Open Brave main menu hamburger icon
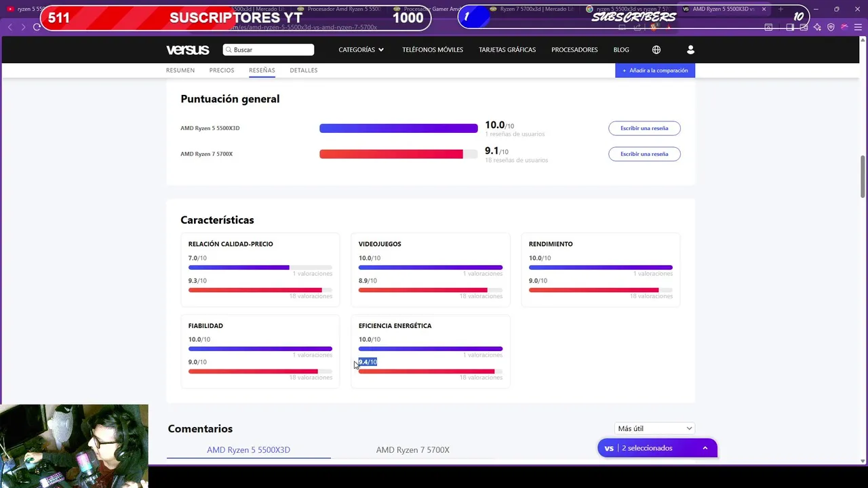The image size is (868, 488). coord(858,27)
